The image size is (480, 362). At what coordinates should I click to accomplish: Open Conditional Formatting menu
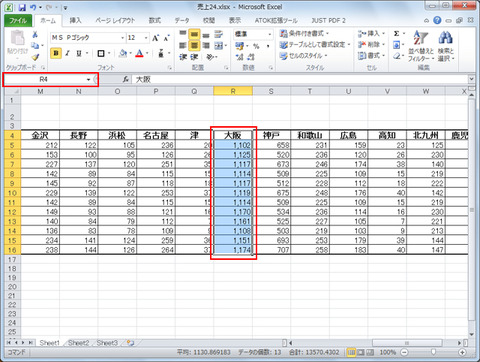click(304, 33)
